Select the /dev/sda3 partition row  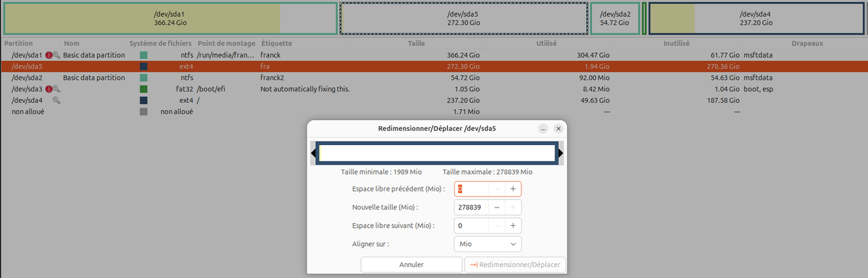[x=434, y=89]
